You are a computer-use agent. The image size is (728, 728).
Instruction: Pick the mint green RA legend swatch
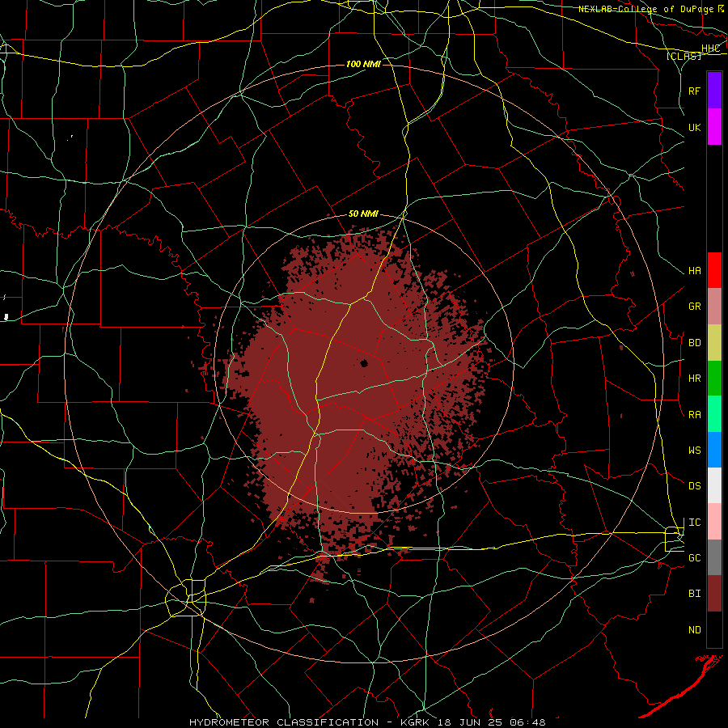pyautogui.click(x=714, y=414)
